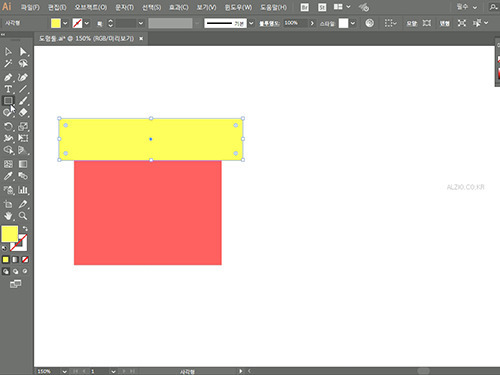Open the graphic style dropdown arrow
Image resolution: width=500 pixels, height=375 pixels.
pyautogui.click(x=353, y=23)
